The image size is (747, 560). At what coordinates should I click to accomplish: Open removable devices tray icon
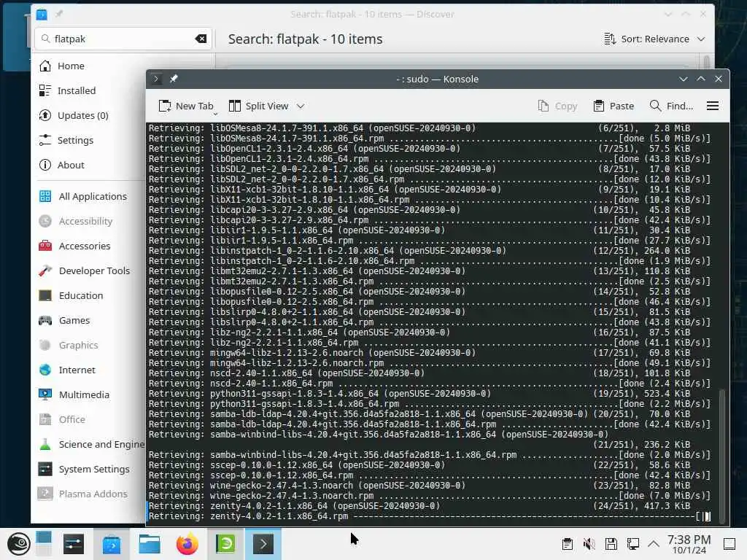[611, 544]
